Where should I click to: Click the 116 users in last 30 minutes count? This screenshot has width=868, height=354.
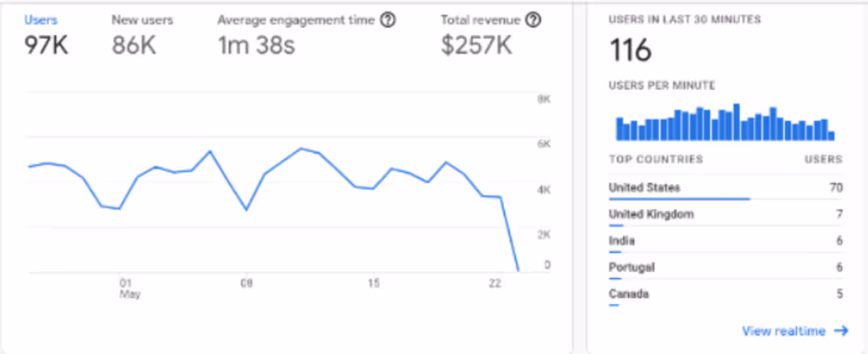pyautogui.click(x=630, y=51)
